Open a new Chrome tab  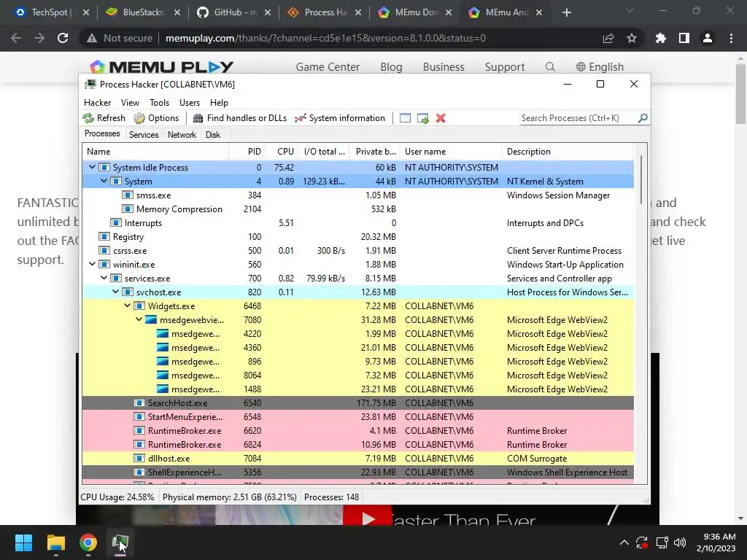coord(566,12)
